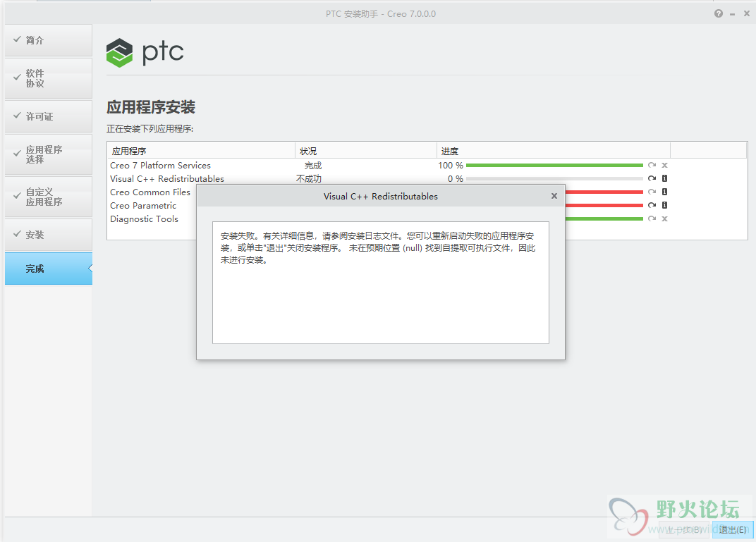This screenshot has width=756, height=542.
Task: Click the 上一步(B) button
Action: click(x=683, y=530)
